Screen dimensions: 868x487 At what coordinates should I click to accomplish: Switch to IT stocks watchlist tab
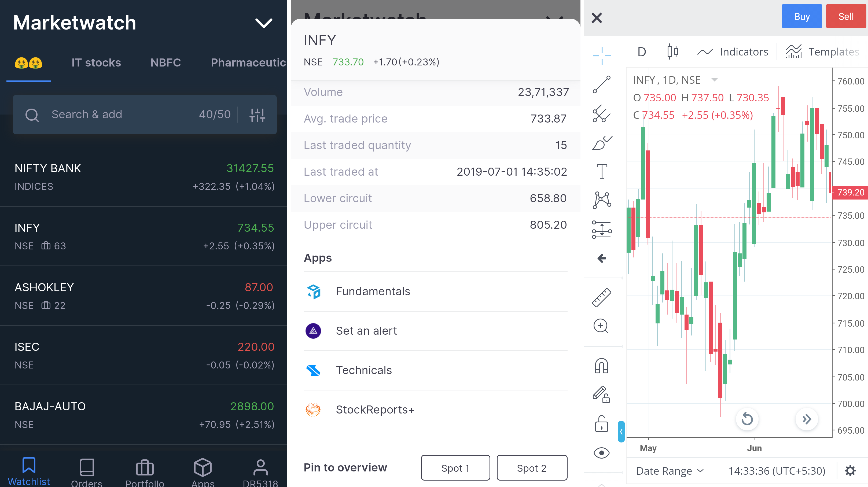click(x=96, y=63)
